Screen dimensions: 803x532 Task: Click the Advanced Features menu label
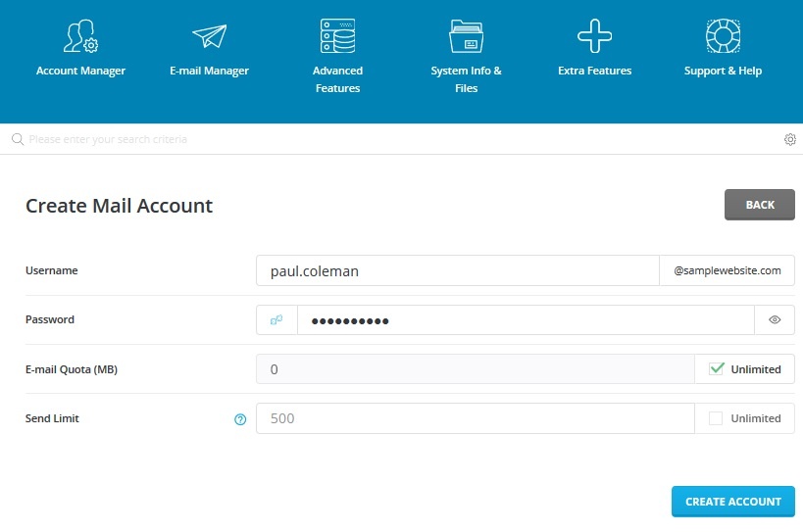tap(337, 79)
